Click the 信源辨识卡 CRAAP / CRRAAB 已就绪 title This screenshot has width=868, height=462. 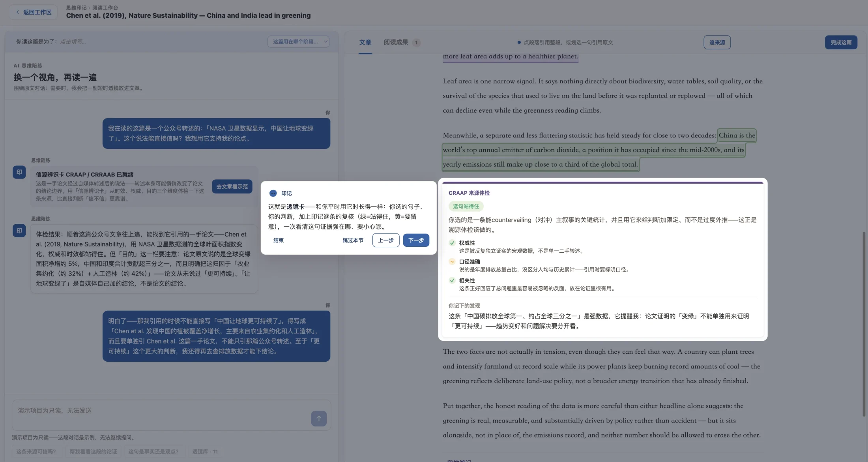point(85,175)
